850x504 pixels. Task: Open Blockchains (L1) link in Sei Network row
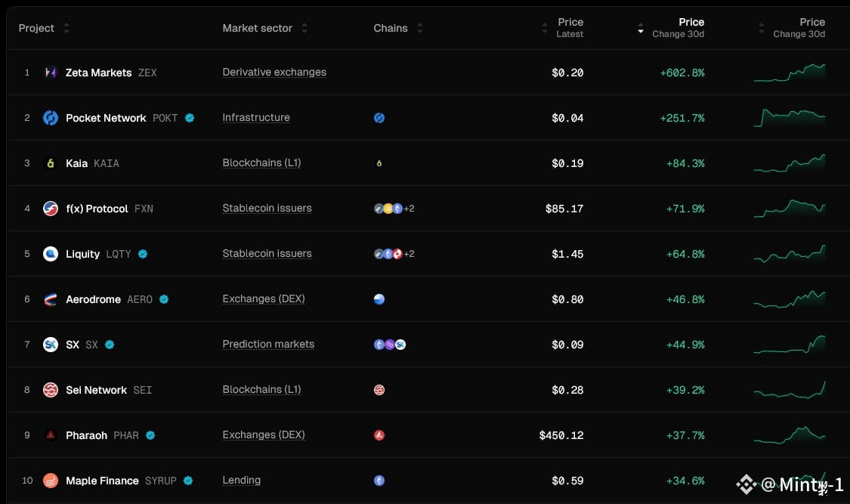262,390
